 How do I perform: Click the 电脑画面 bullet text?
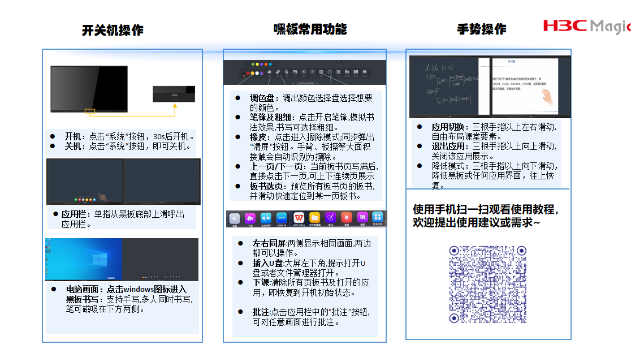click(x=126, y=289)
